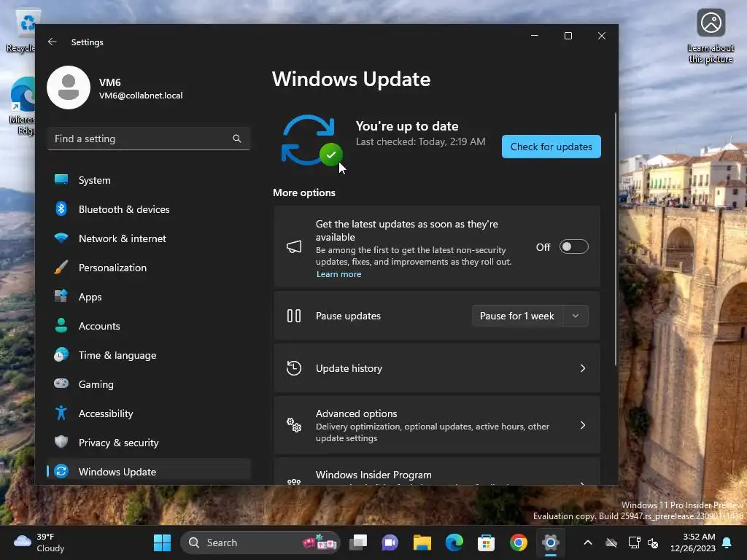747x560 pixels.
Task: Open Microsoft Store from the taskbar
Action: click(x=486, y=542)
